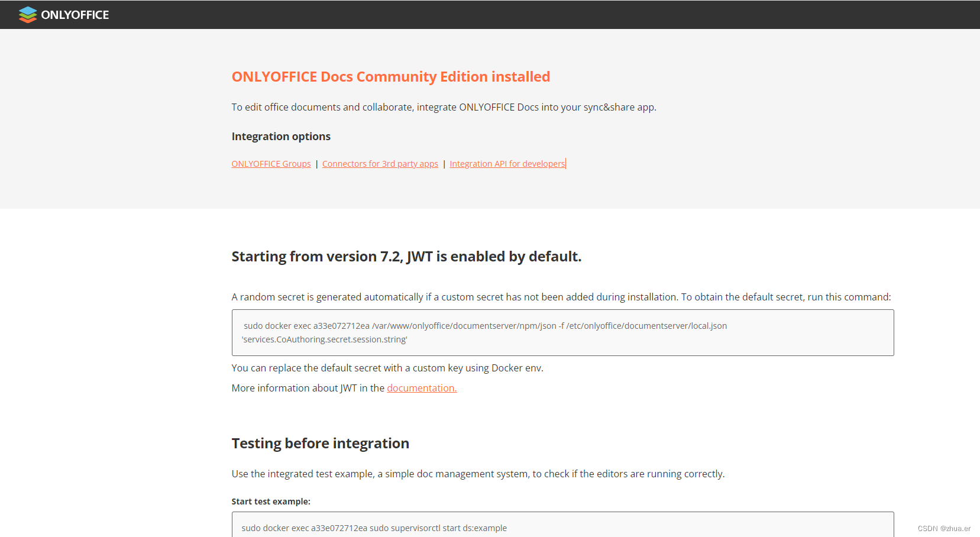This screenshot has width=980, height=537.
Task: Click the 'You can replace the default secret' text
Action: pos(387,368)
